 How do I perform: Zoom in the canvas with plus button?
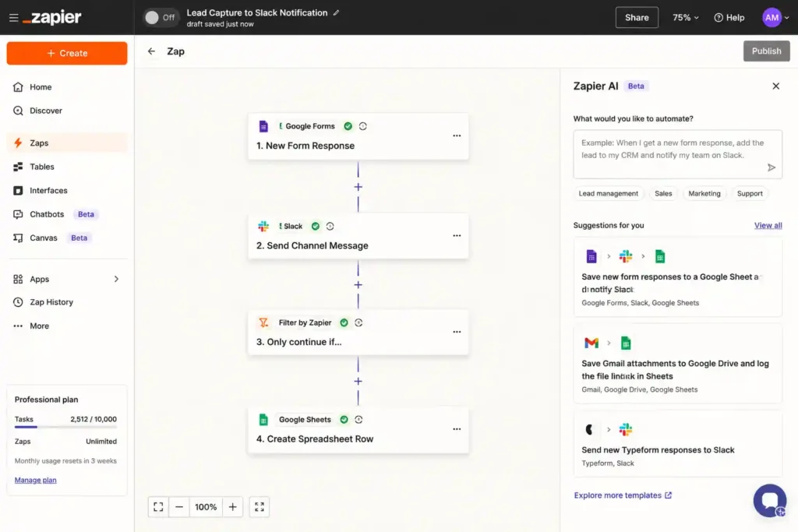232,506
